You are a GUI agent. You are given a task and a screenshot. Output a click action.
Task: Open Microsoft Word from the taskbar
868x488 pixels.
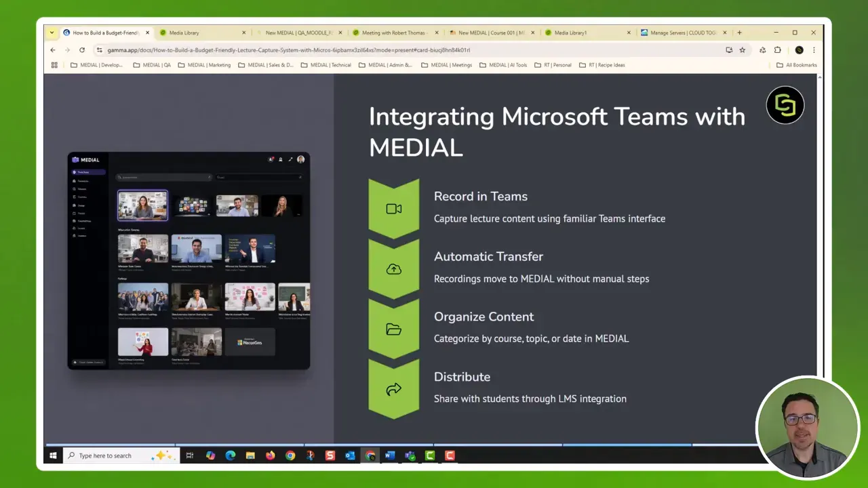390,455
